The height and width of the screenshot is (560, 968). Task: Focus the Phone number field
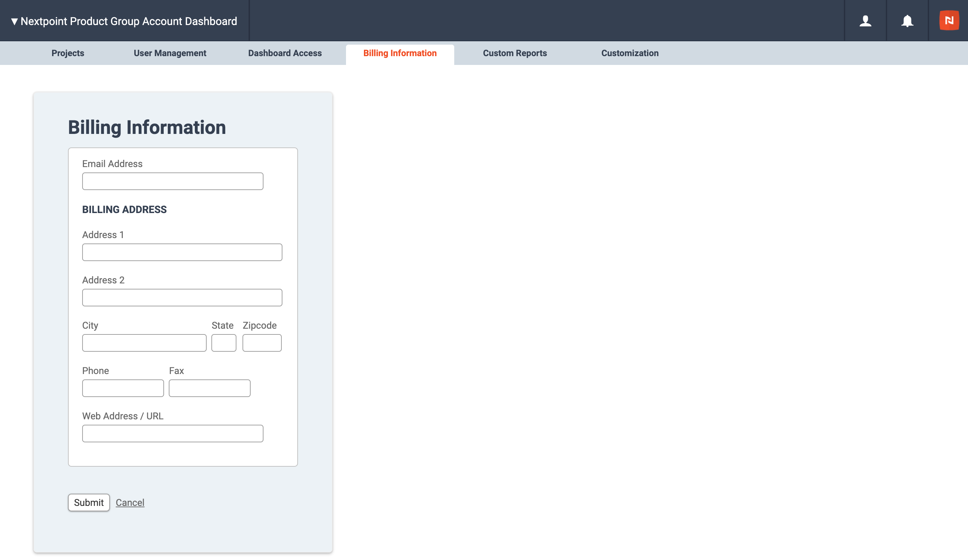coord(123,388)
